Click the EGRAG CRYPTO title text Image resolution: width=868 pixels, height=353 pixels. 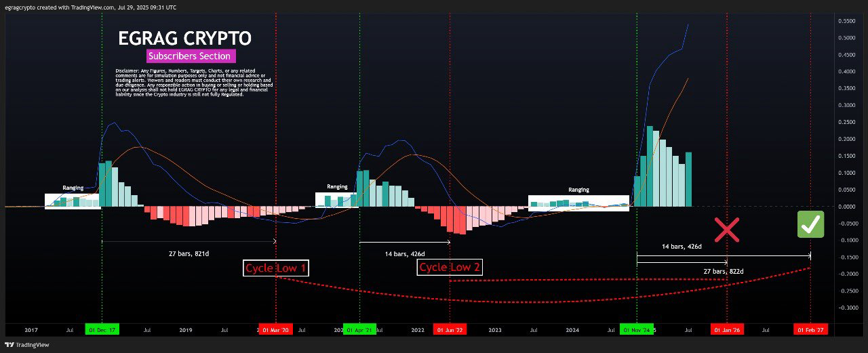184,38
